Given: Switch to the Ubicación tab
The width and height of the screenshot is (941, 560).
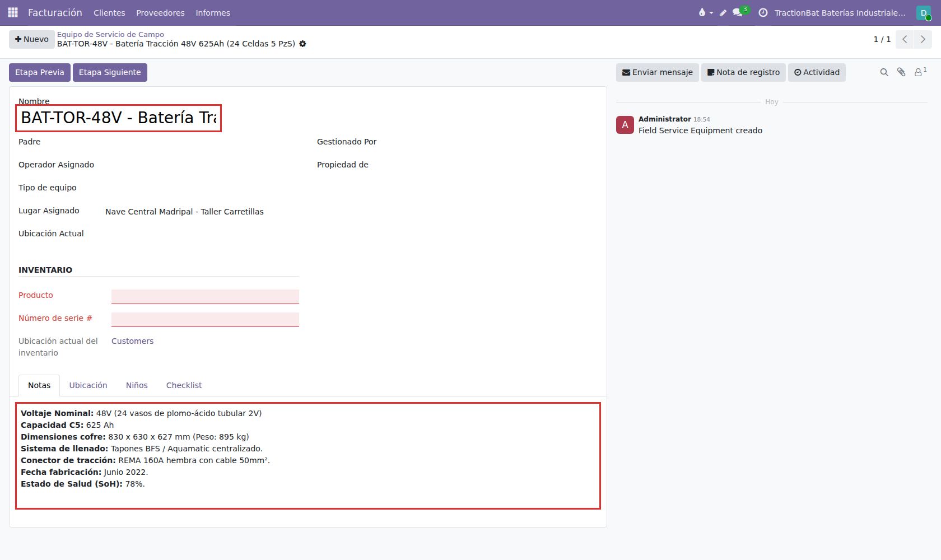Looking at the screenshot, I should [x=88, y=385].
